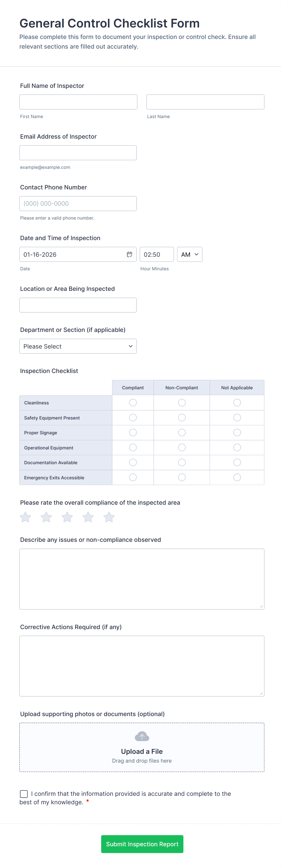Viewport: 281px width, 868px height.
Task: Select the second rating star
Action: pos(46,517)
